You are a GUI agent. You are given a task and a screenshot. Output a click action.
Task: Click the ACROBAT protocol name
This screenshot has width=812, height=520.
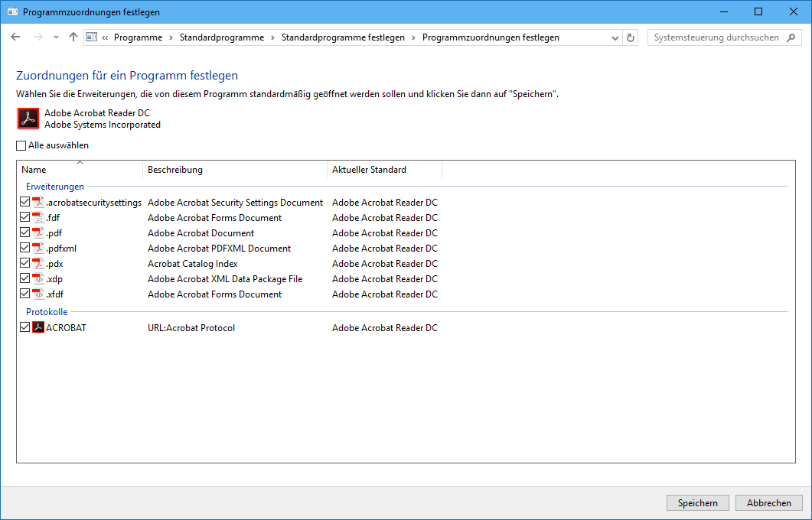click(67, 327)
